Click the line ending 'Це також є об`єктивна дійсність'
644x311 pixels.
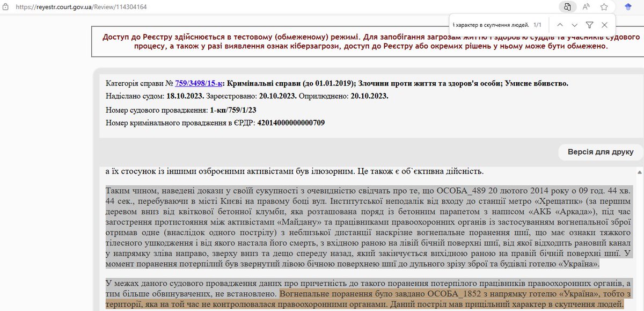(x=295, y=171)
